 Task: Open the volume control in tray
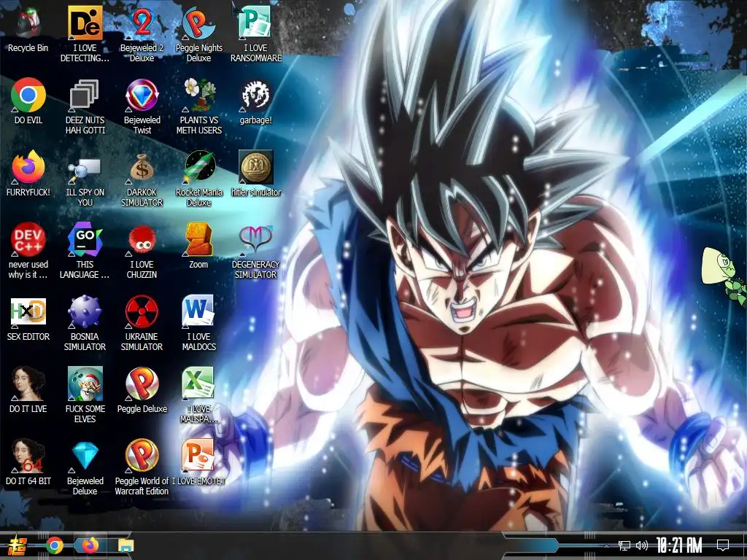642,545
